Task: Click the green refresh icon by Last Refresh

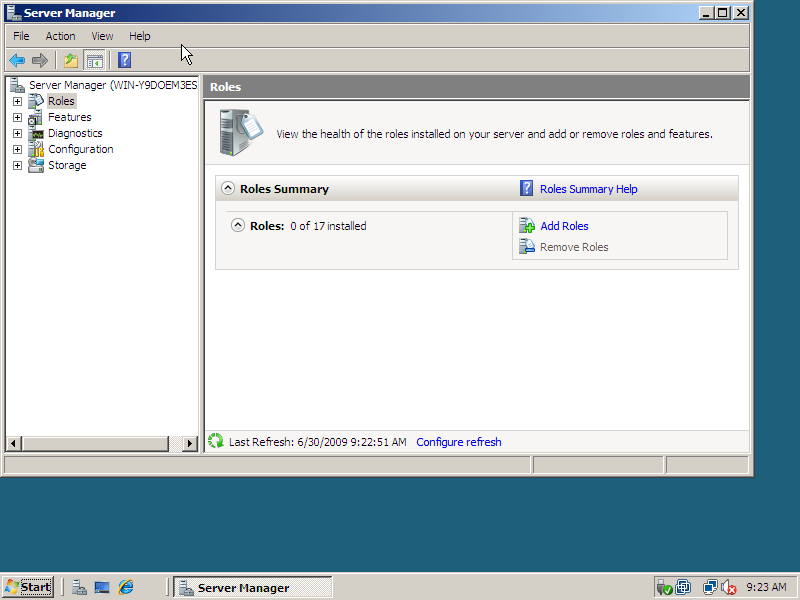Action: (x=216, y=441)
